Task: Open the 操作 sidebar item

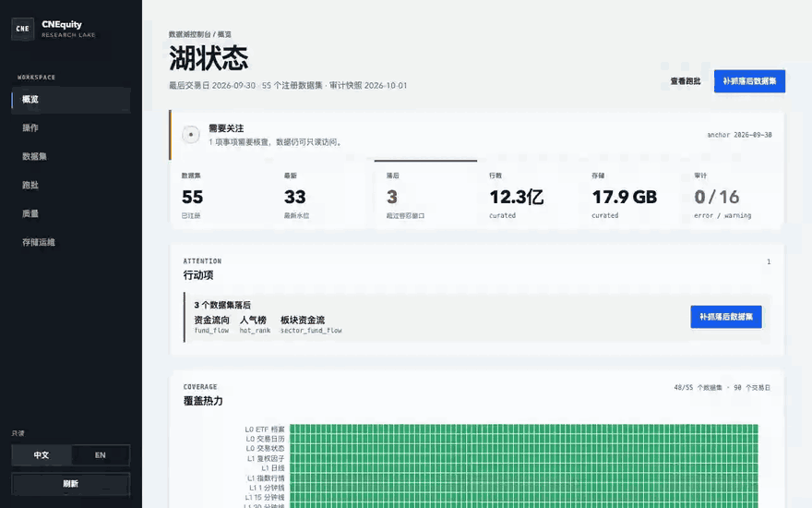Action: click(71, 128)
